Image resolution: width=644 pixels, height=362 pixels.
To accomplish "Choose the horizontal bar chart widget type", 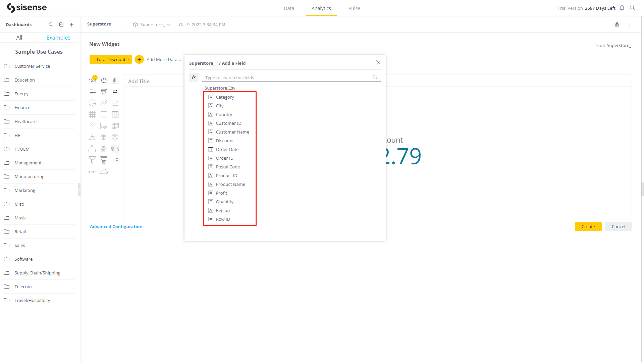I will [x=92, y=92].
